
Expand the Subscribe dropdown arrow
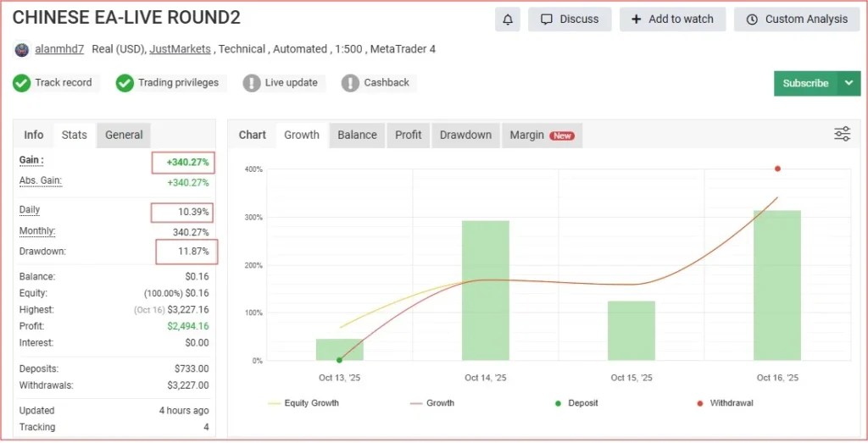(x=849, y=84)
